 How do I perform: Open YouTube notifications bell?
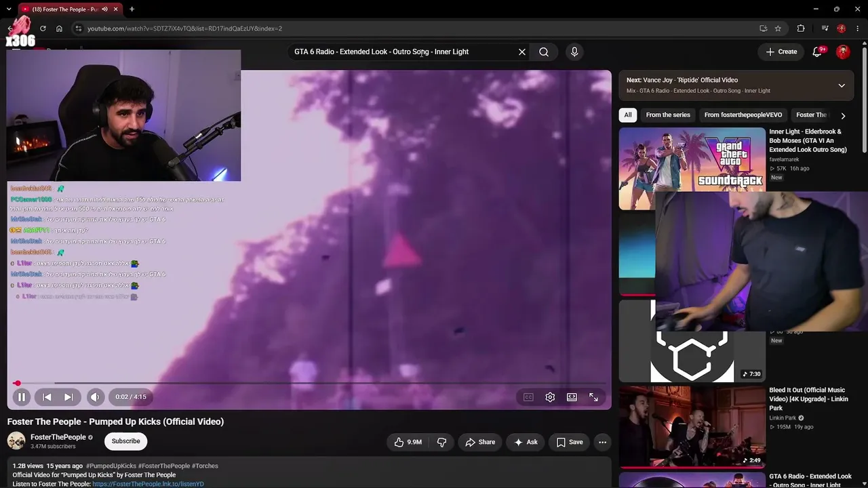coord(817,52)
